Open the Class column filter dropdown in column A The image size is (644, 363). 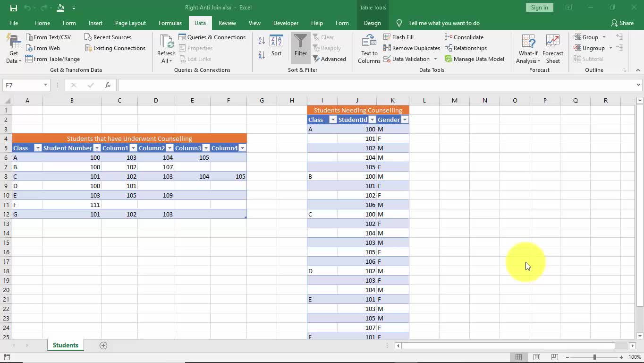(x=38, y=148)
